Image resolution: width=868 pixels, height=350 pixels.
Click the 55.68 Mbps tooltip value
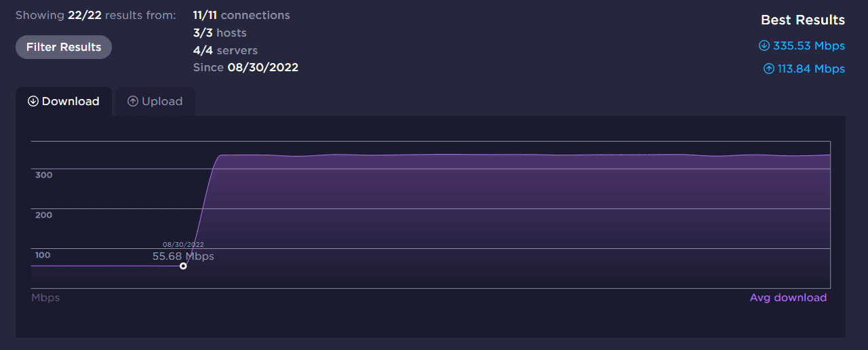183,256
